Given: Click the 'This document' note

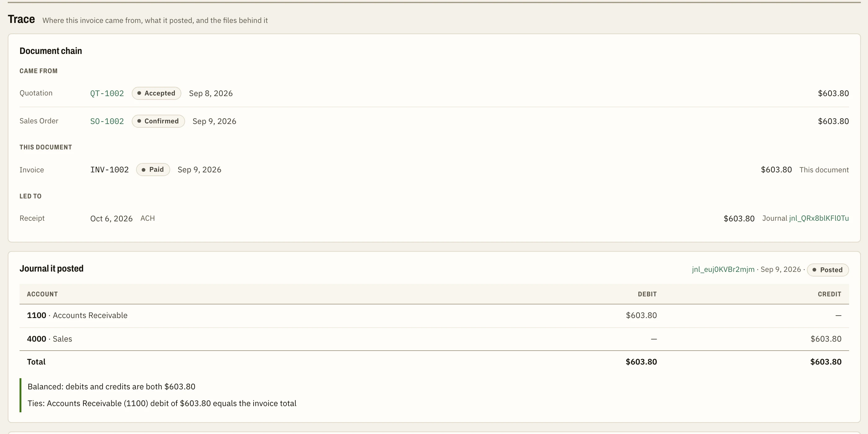Looking at the screenshot, I should pos(824,170).
